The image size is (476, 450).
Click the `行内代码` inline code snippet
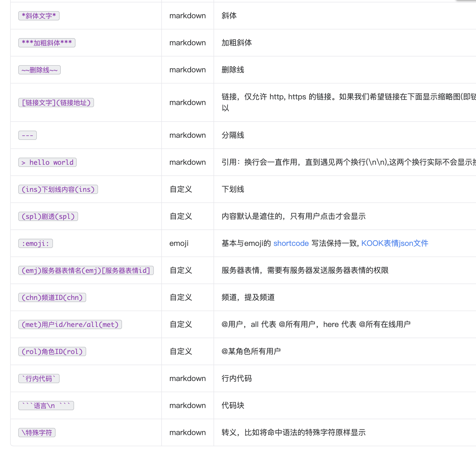39,379
